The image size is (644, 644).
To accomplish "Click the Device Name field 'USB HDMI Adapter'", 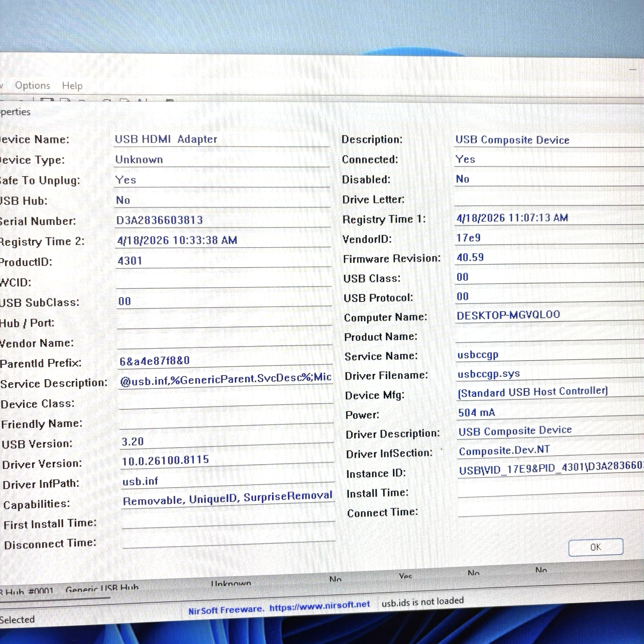I will 222,139.
